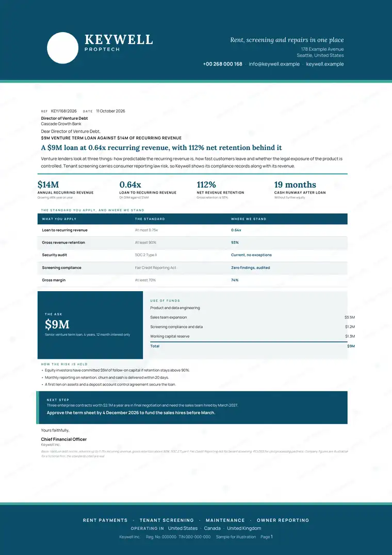Image resolution: width=392 pixels, height=555 pixels.
Task: Click the 'NET REVENUE RETENTION' label
Action: [x=221, y=193]
